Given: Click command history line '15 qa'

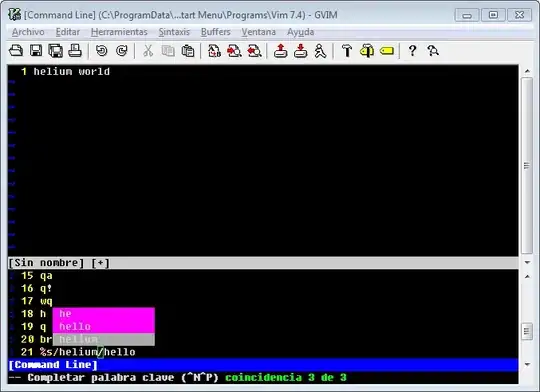Looking at the screenshot, I should (37, 276).
